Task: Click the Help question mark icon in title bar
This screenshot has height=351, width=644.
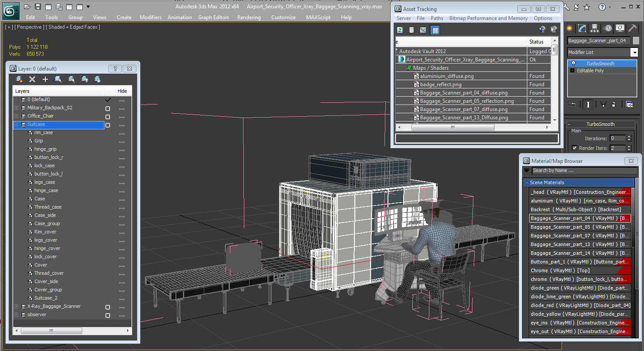Action: tap(602, 7)
